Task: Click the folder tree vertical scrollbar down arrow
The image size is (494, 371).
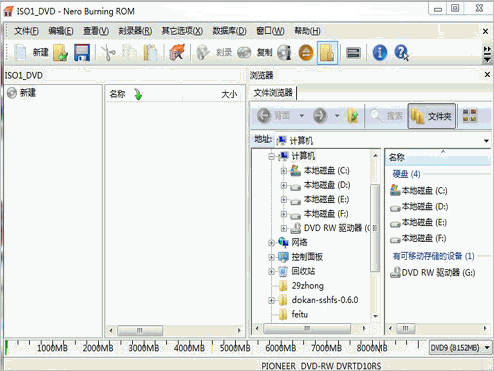Action: [x=375, y=316]
